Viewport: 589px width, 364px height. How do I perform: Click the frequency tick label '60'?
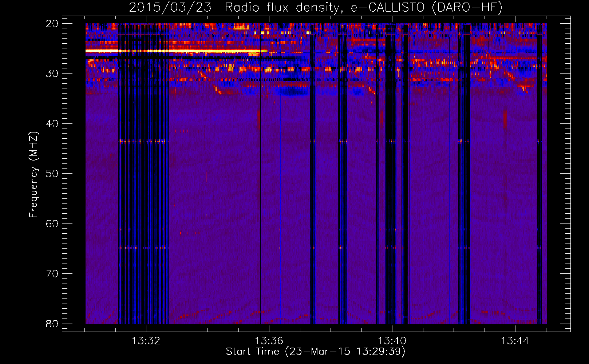coord(52,223)
